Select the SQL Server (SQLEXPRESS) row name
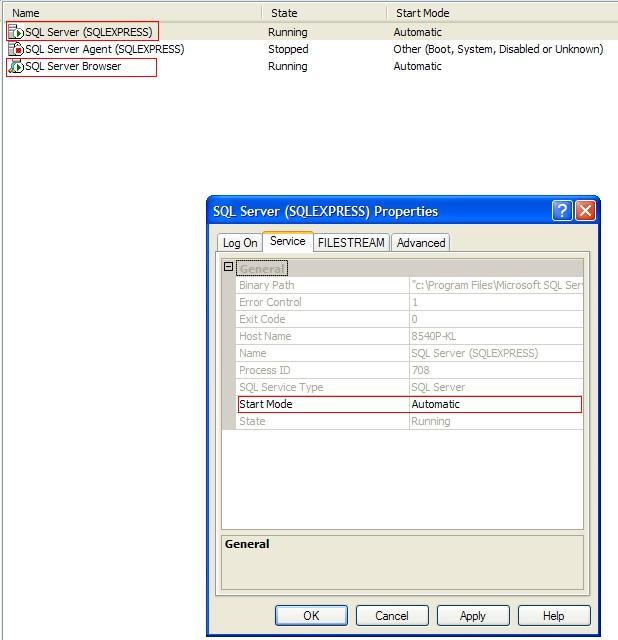Image resolution: width=618 pixels, height=640 pixels. tap(89, 32)
